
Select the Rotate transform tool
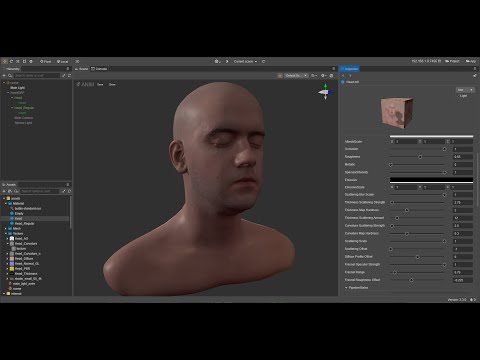click(x=11, y=61)
